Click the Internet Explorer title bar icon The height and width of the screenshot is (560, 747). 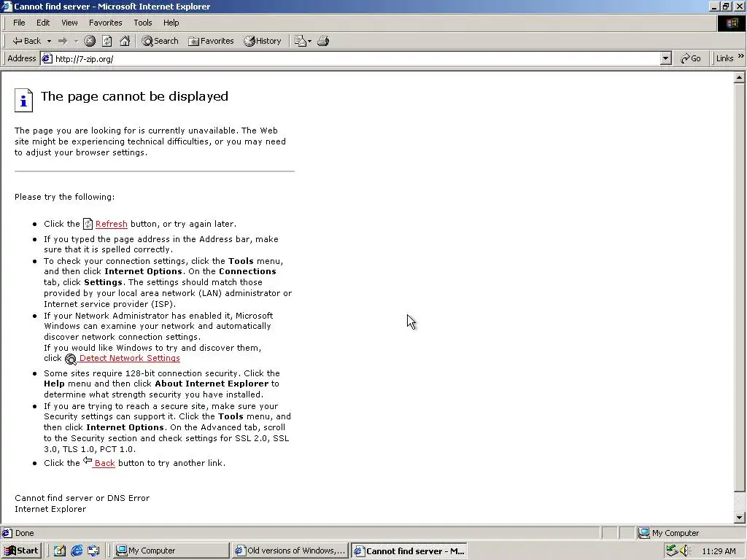[7, 6]
